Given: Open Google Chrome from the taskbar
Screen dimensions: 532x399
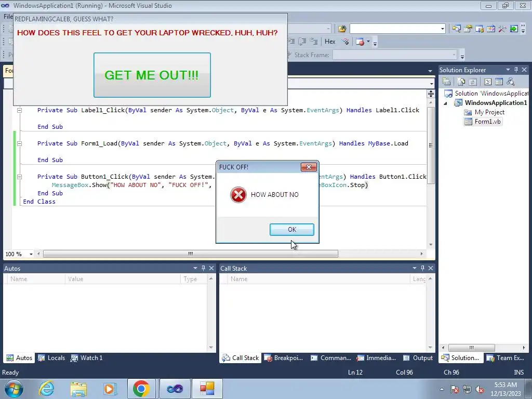Looking at the screenshot, I should click(x=141, y=389).
